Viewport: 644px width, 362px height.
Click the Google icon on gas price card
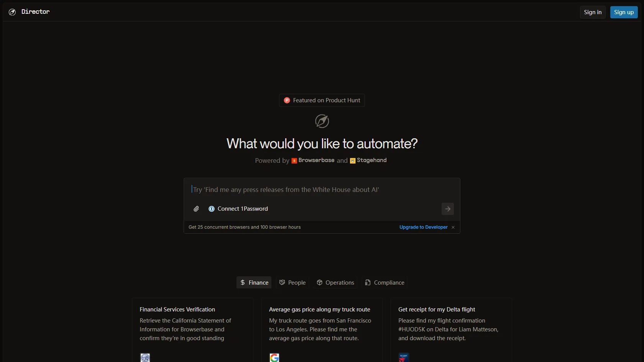tap(274, 358)
